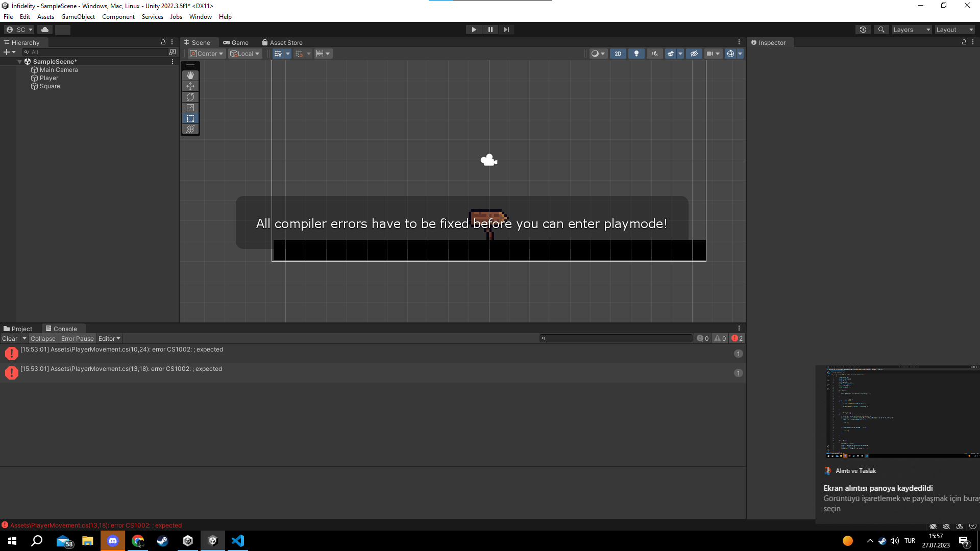The height and width of the screenshot is (551, 980).
Task: Select the Hand view tool
Action: [x=190, y=76]
